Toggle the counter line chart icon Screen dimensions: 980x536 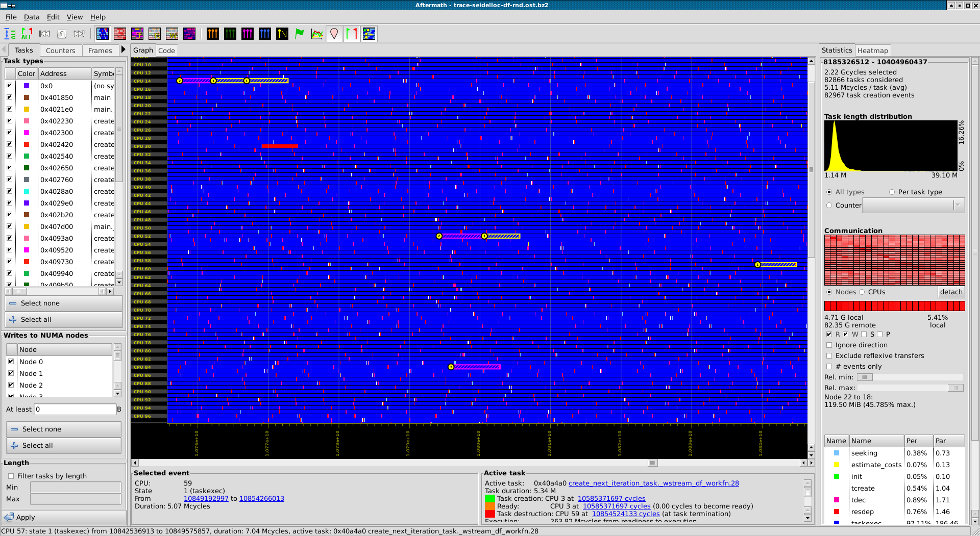(317, 34)
